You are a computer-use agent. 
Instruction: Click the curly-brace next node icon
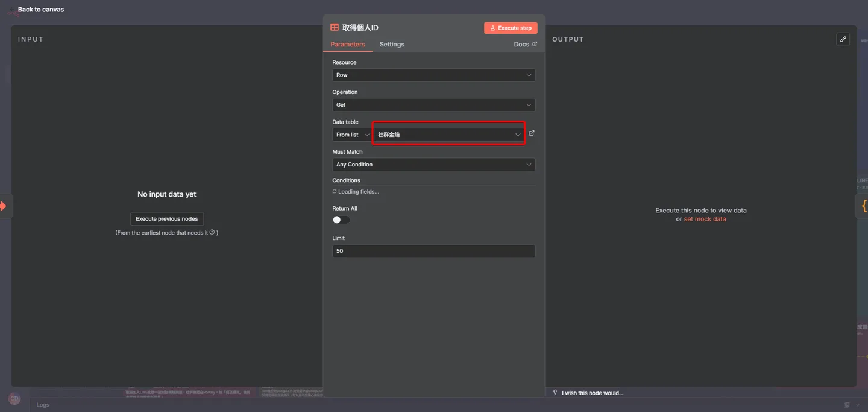click(x=864, y=206)
